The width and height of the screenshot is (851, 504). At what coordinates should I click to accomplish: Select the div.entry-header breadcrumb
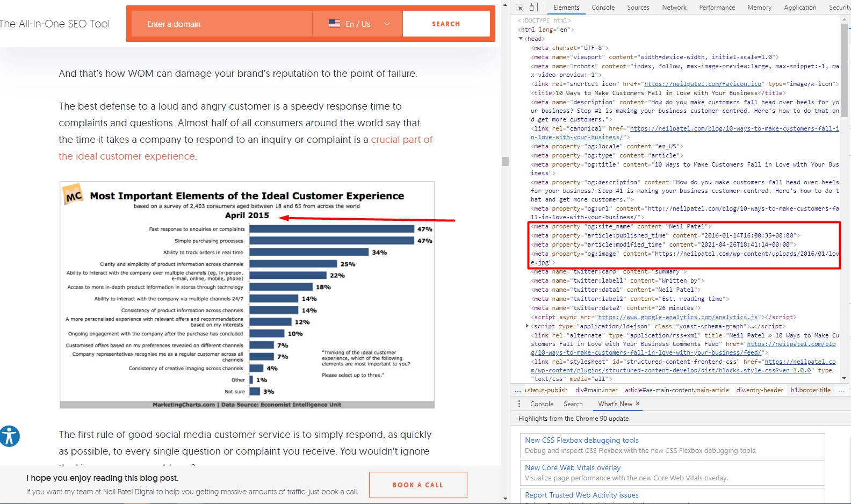[760, 390]
